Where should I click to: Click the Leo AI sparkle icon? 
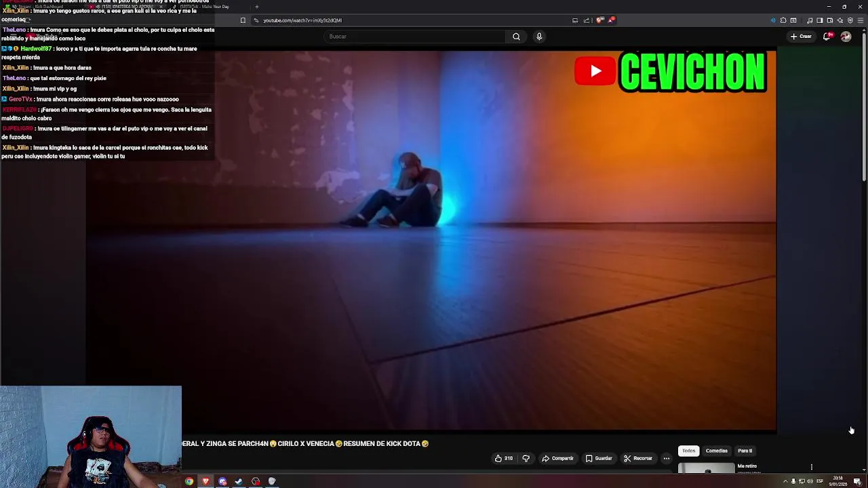[x=840, y=20]
